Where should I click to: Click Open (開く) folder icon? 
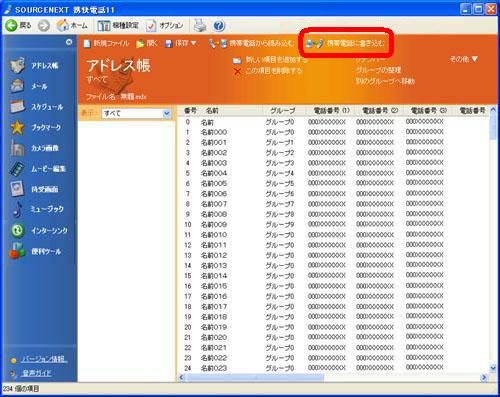coord(146,43)
